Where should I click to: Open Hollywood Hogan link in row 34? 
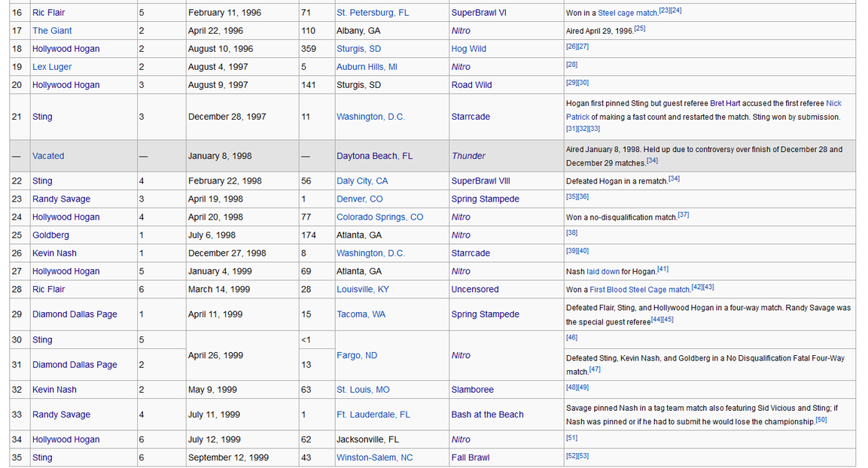point(66,439)
